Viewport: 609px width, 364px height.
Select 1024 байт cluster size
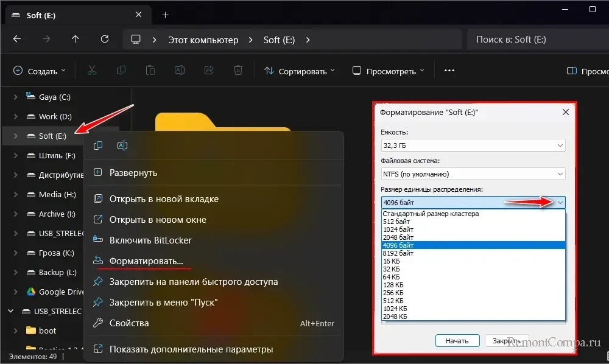click(x=473, y=229)
